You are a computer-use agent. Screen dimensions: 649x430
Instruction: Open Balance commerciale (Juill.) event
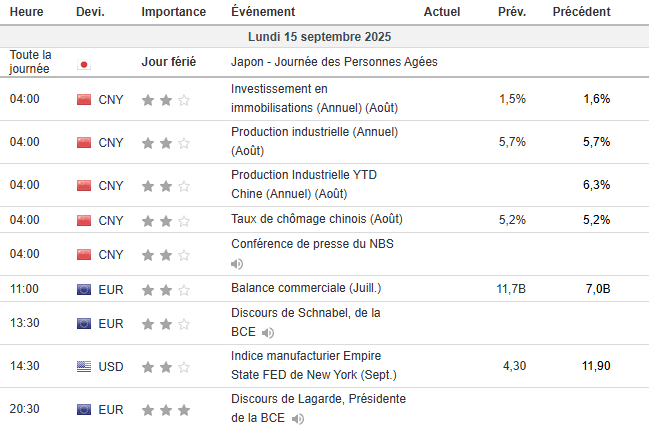[x=292, y=289]
